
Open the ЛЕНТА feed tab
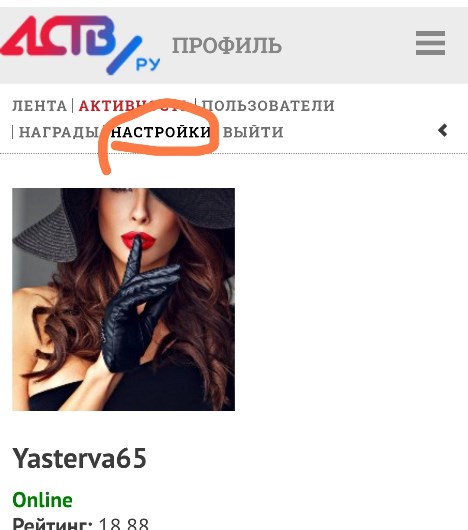pyautogui.click(x=40, y=106)
